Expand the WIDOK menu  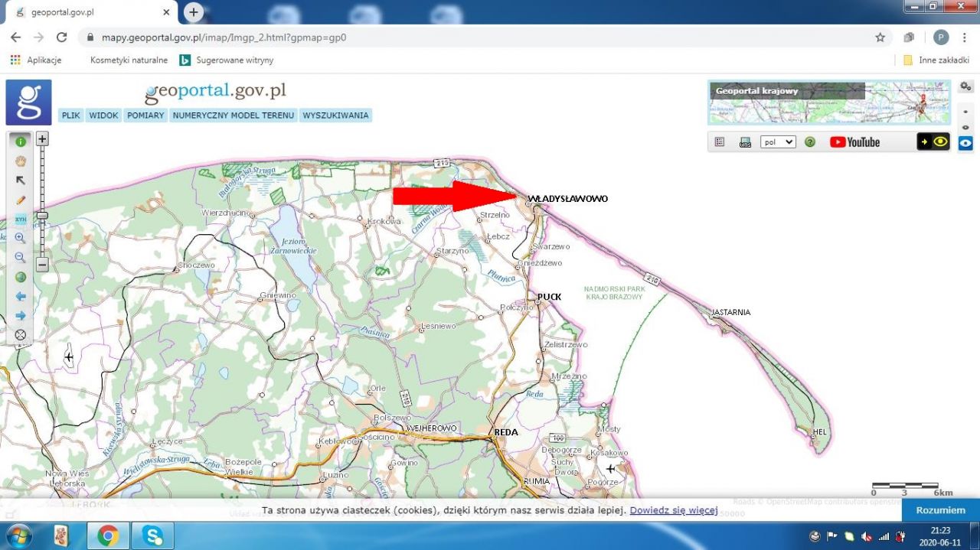pyautogui.click(x=103, y=116)
